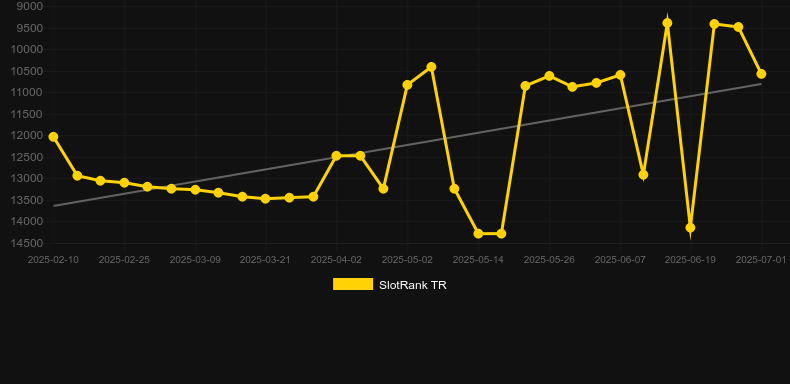Click the 12000 y-axis label

[x=27, y=136]
